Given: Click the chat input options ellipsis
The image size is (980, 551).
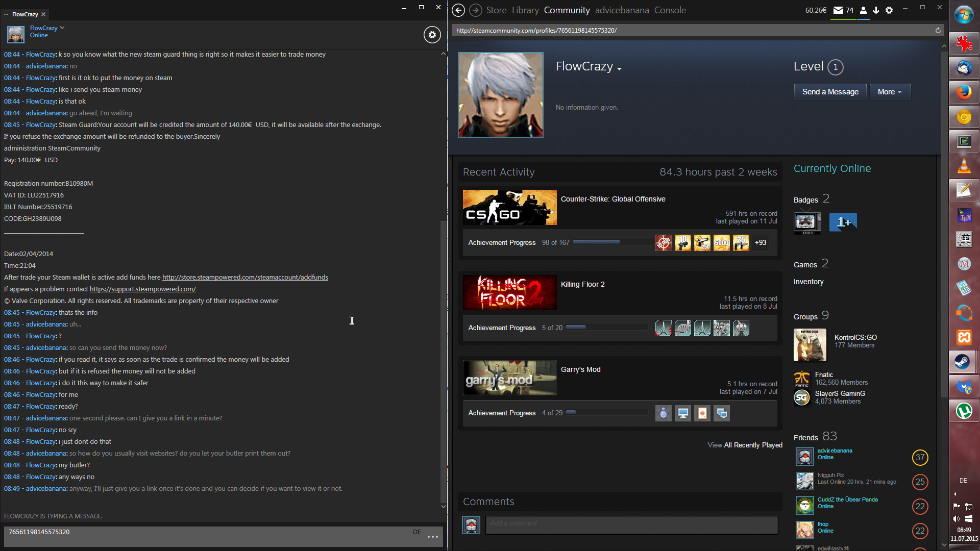Looking at the screenshot, I should pos(433,537).
